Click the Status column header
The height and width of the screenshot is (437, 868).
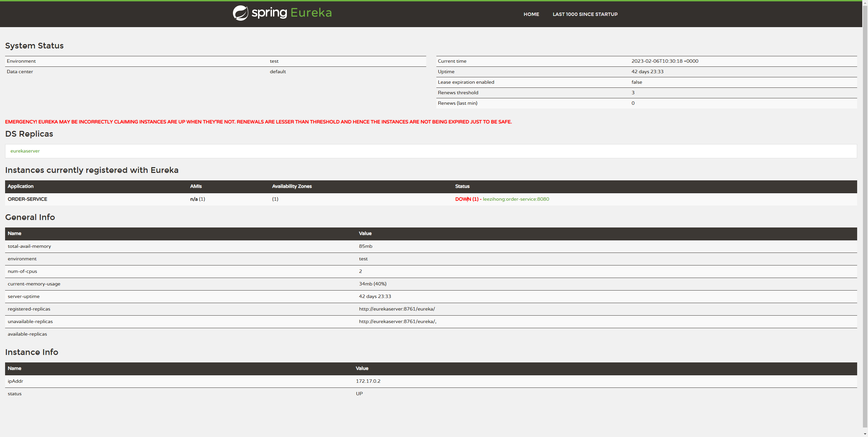[x=462, y=186]
